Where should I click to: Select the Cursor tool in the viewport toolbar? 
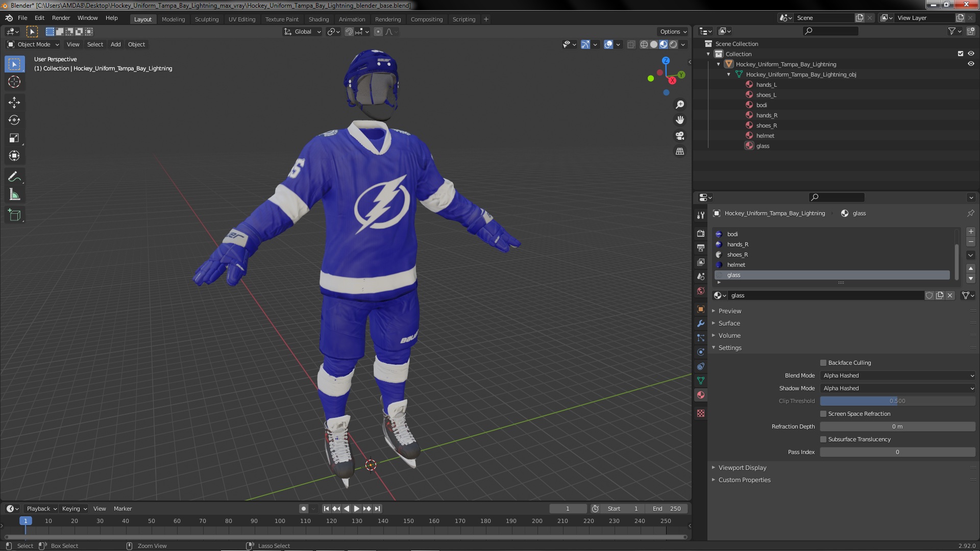coord(14,82)
